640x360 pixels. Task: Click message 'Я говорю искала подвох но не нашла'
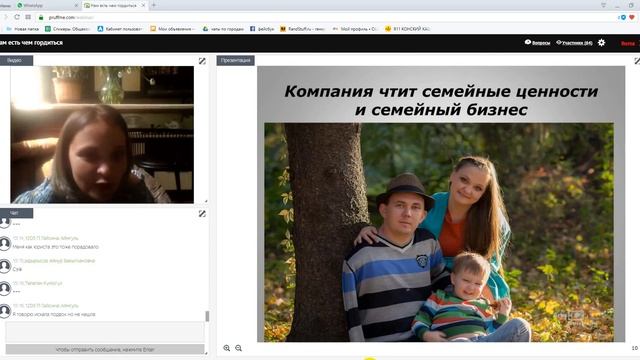click(x=54, y=314)
